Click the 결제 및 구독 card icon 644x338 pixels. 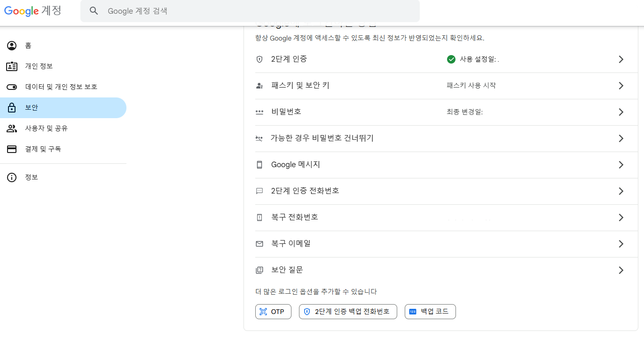[12, 149]
